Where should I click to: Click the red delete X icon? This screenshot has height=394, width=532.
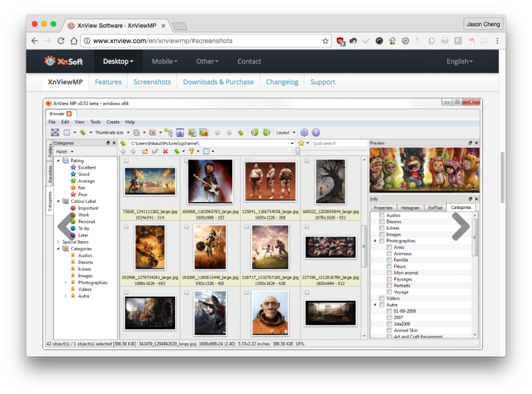click(165, 151)
